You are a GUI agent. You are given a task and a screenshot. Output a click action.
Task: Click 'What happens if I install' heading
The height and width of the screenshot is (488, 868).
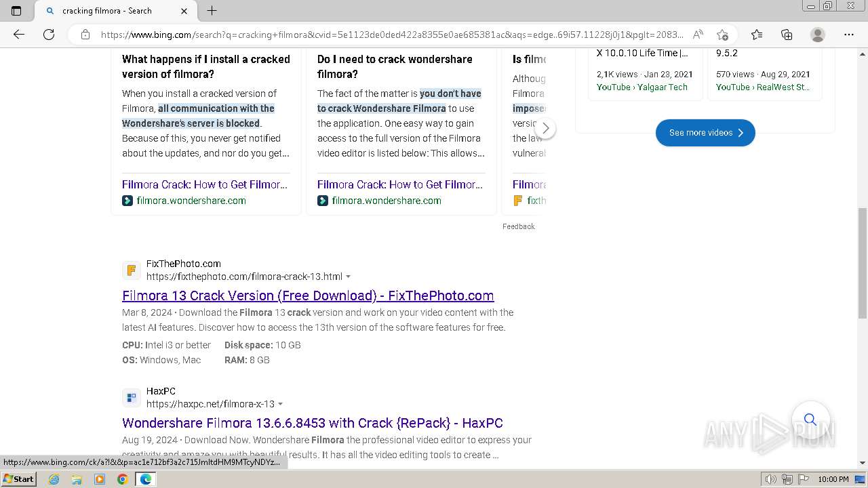point(206,66)
